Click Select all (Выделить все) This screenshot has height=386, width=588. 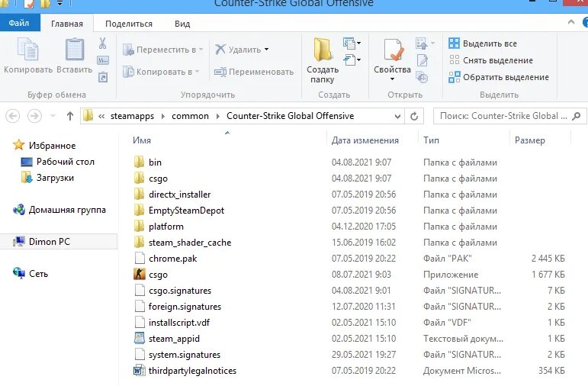point(483,43)
